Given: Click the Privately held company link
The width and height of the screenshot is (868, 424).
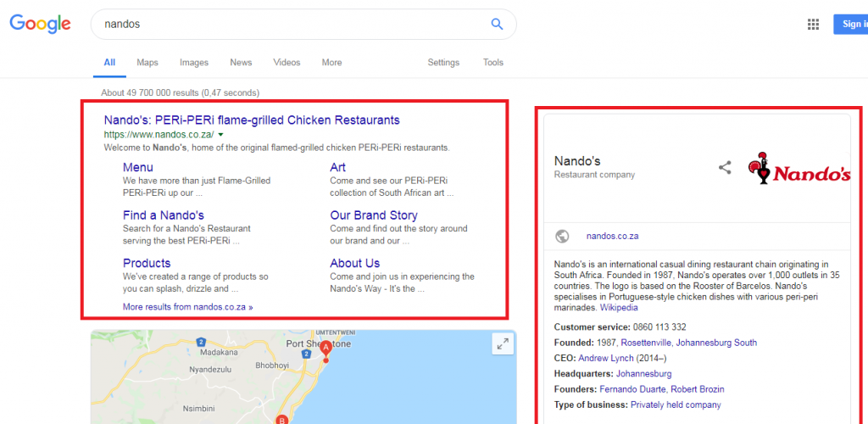Looking at the screenshot, I should (676, 404).
